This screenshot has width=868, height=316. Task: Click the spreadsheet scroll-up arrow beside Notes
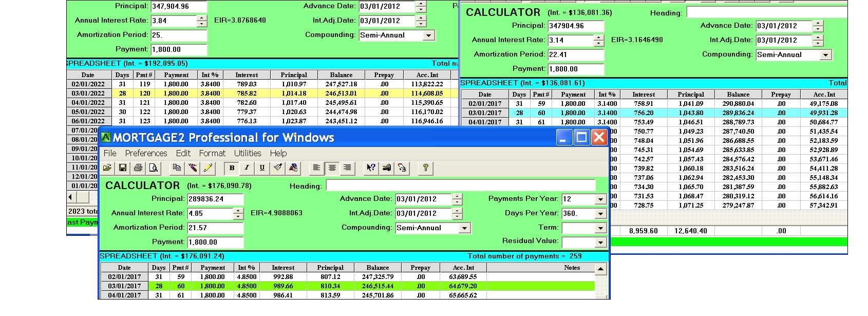point(600,269)
